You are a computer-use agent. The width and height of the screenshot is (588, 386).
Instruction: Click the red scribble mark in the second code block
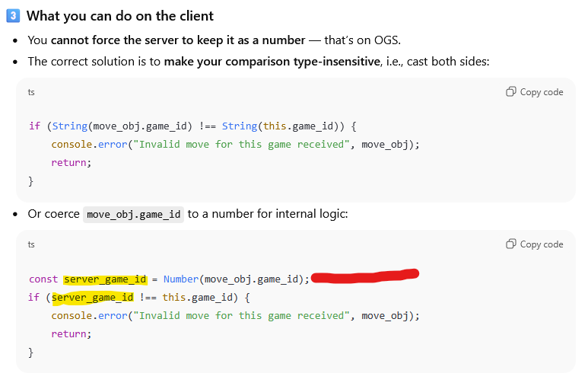point(365,275)
